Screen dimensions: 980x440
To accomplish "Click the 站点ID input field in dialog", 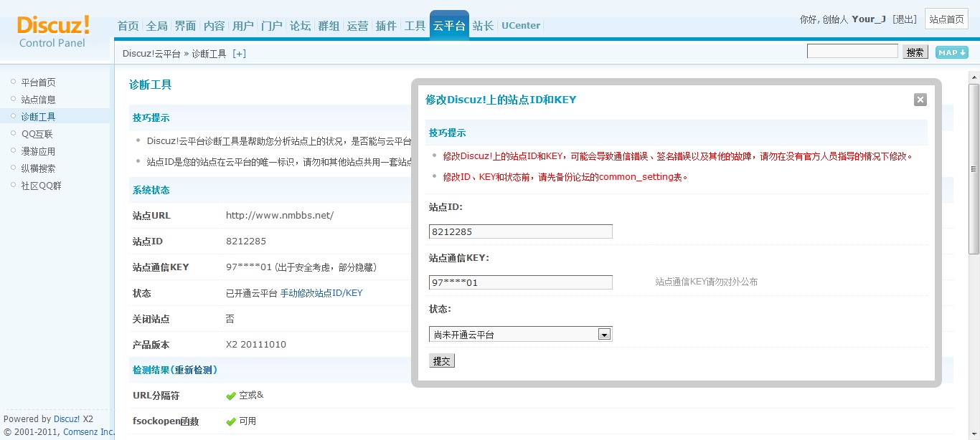I will [521, 231].
